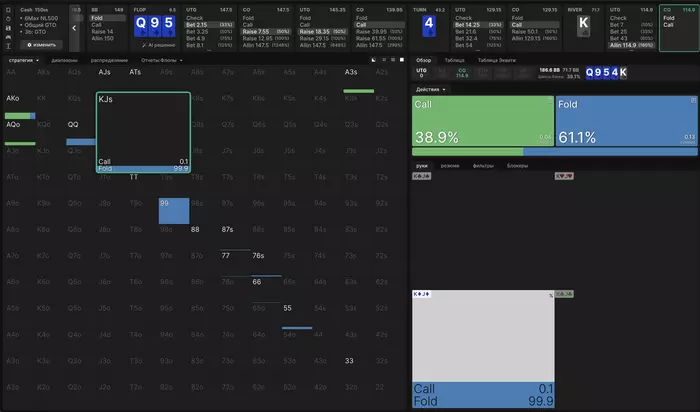Click the A3s hand cell

point(358,79)
